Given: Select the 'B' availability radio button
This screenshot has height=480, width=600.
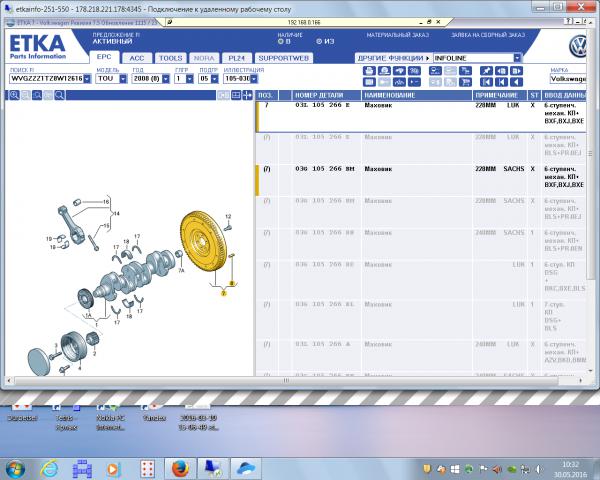Looking at the screenshot, I should pos(280,41).
